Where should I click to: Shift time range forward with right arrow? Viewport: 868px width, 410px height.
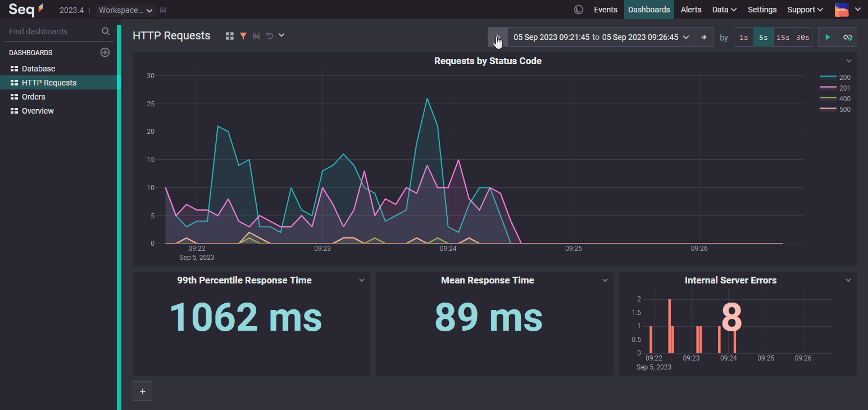tap(703, 37)
